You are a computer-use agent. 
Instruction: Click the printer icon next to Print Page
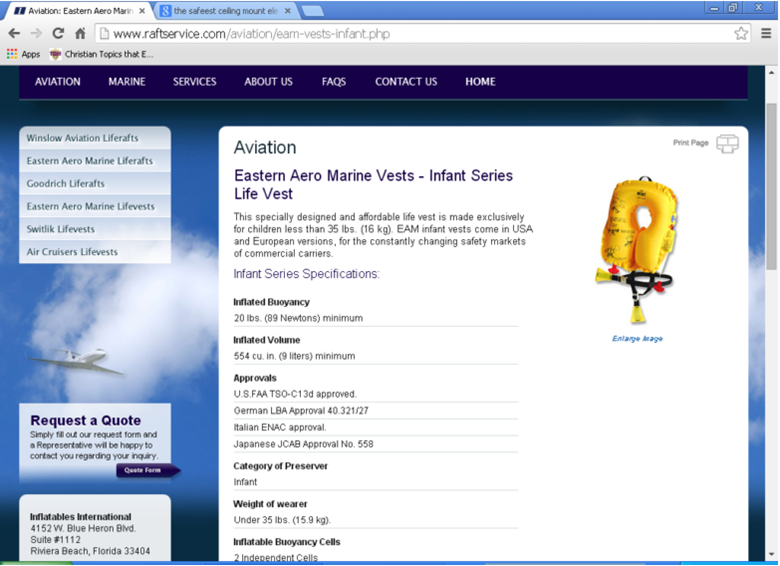pyautogui.click(x=727, y=144)
